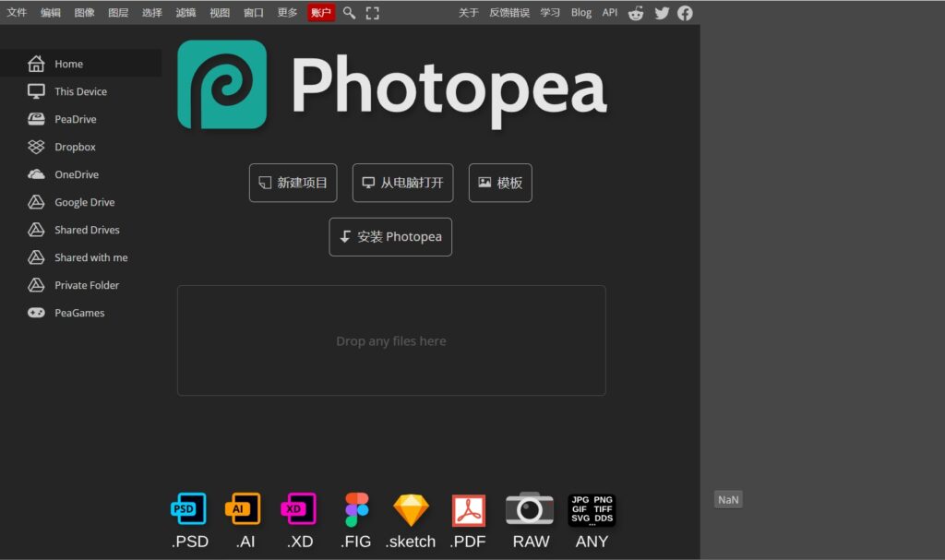Open Photopea's Facebook page icon
Viewport: 945px width, 560px height.
tap(685, 12)
